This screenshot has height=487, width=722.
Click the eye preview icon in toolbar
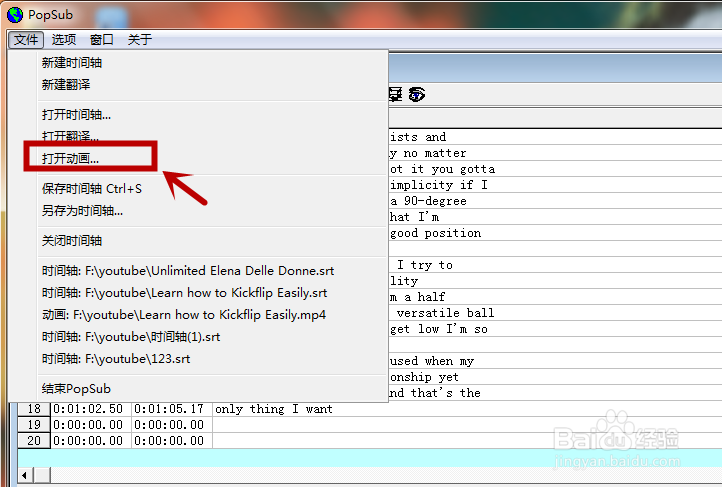click(x=416, y=94)
